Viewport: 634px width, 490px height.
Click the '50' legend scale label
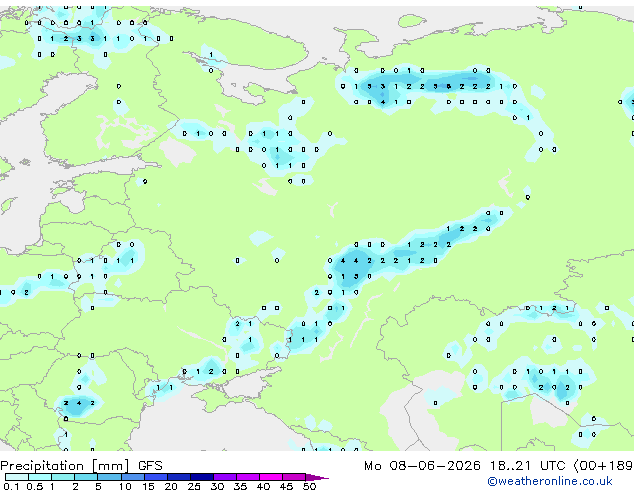tap(309, 486)
